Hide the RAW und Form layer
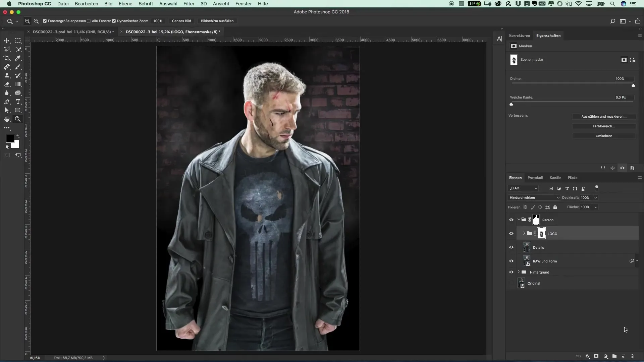The width and height of the screenshot is (644, 362). pyautogui.click(x=511, y=261)
